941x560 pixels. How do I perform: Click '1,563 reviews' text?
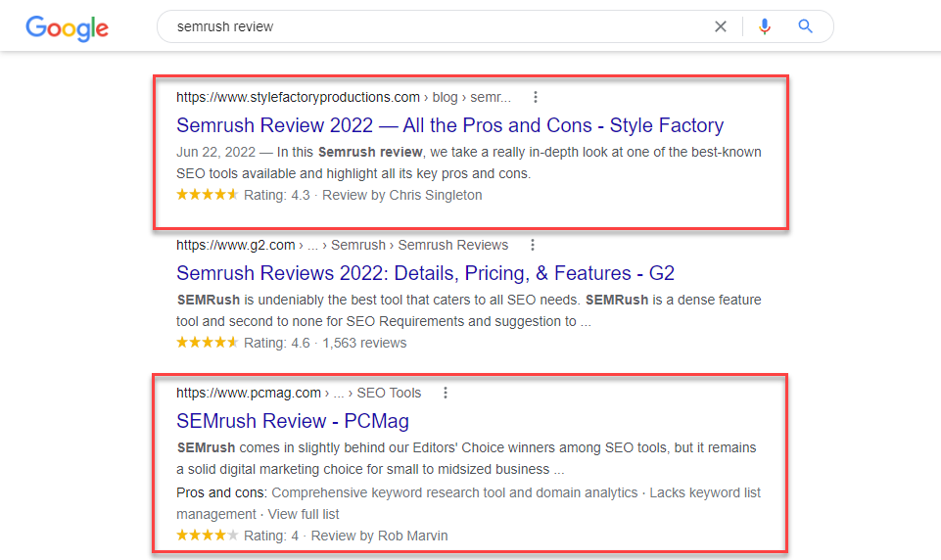364,343
